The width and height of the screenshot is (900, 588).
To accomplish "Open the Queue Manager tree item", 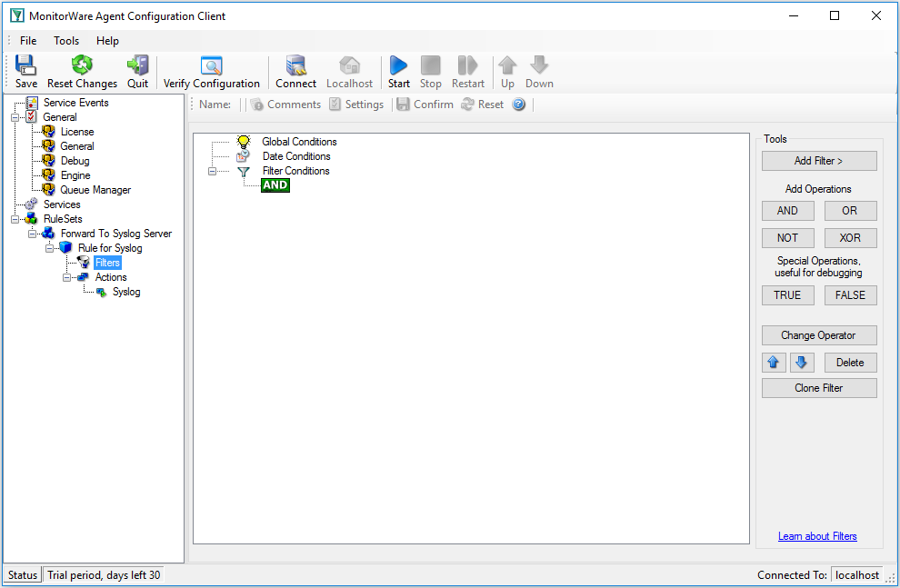I will [95, 190].
